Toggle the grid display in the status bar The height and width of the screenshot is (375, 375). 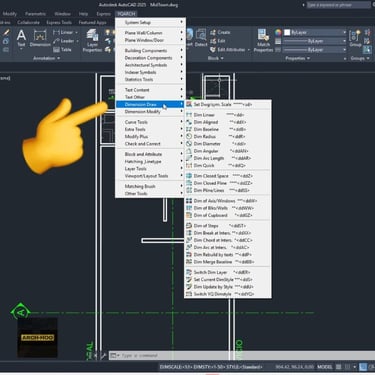click(x=338, y=367)
